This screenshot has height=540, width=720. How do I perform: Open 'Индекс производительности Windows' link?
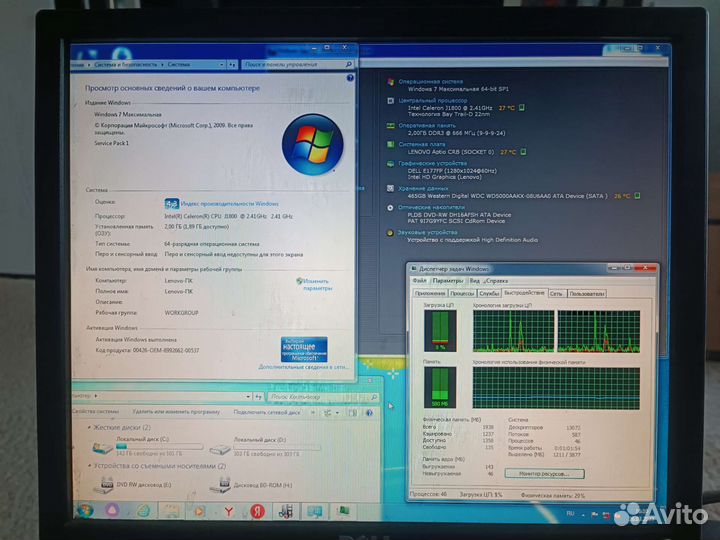pos(229,203)
